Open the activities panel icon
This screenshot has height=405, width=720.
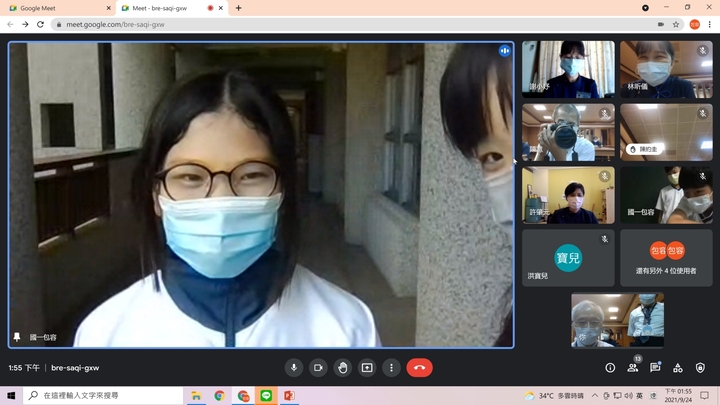[678, 367]
